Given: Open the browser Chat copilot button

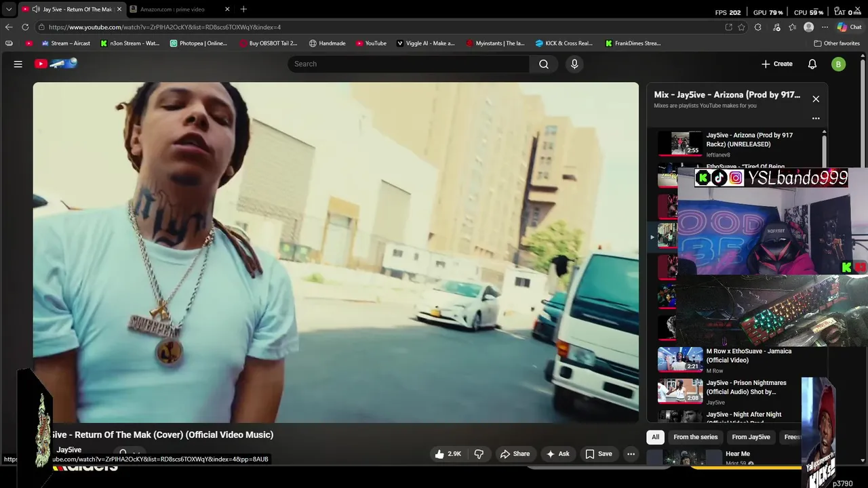Looking at the screenshot, I should pos(849,27).
